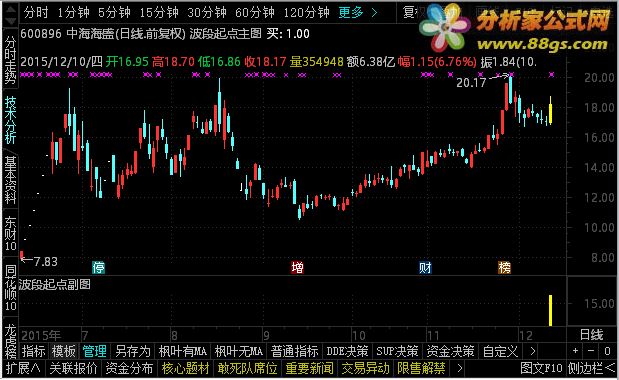Toggle 枫叶无MA indicator mode
Viewport: 619px width, 380px height.
[238, 351]
